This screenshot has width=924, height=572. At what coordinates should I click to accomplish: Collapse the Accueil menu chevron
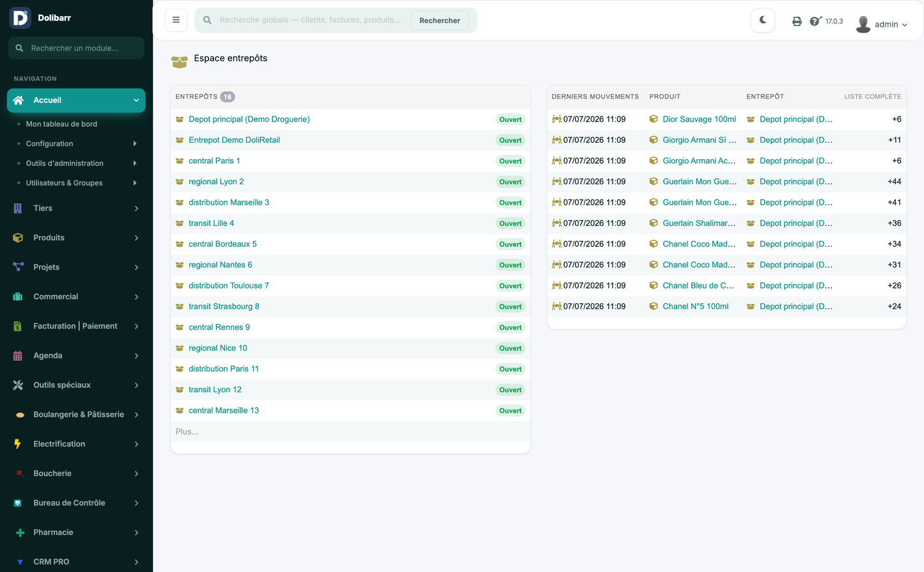click(x=136, y=100)
